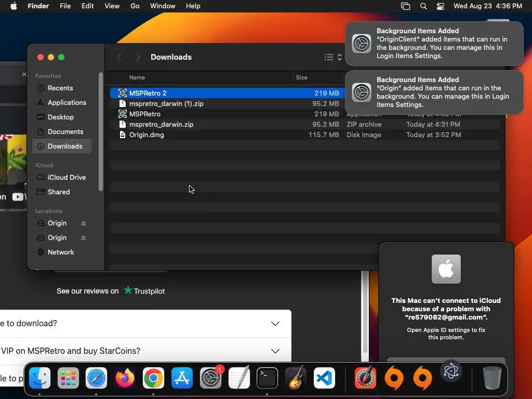Open Launchpad in the Dock
The width and height of the screenshot is (532, 399).
click(68, 378)
